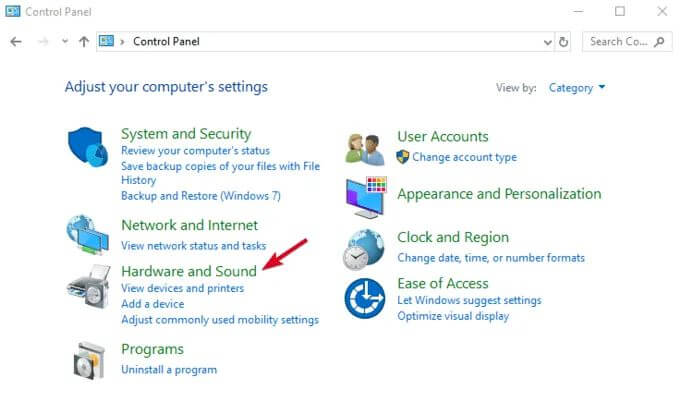Screen dimensions: 680x402
Task: Click Uninstall a program link
Action: pos(169,370)
